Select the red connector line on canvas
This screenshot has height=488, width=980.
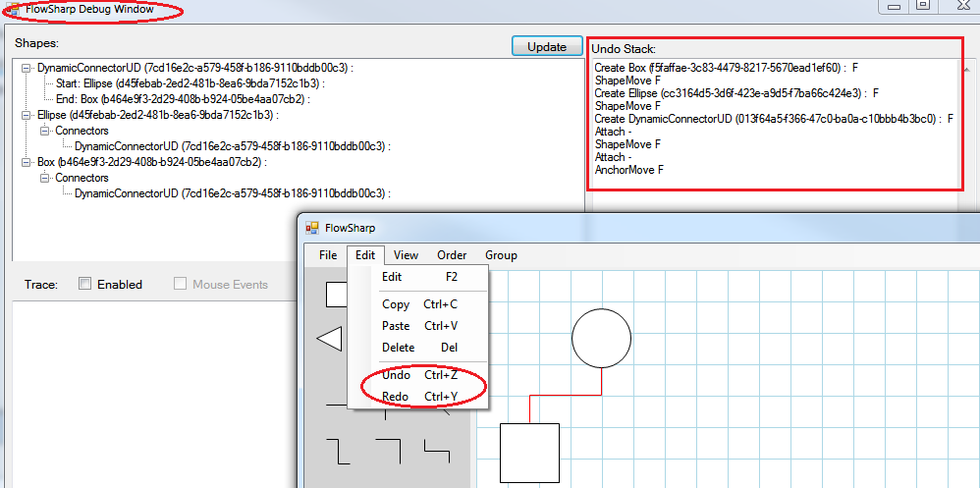click(x=566, y=395)
